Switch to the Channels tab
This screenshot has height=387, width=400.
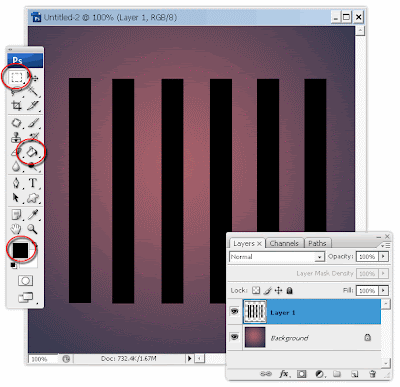pos(284,243)
